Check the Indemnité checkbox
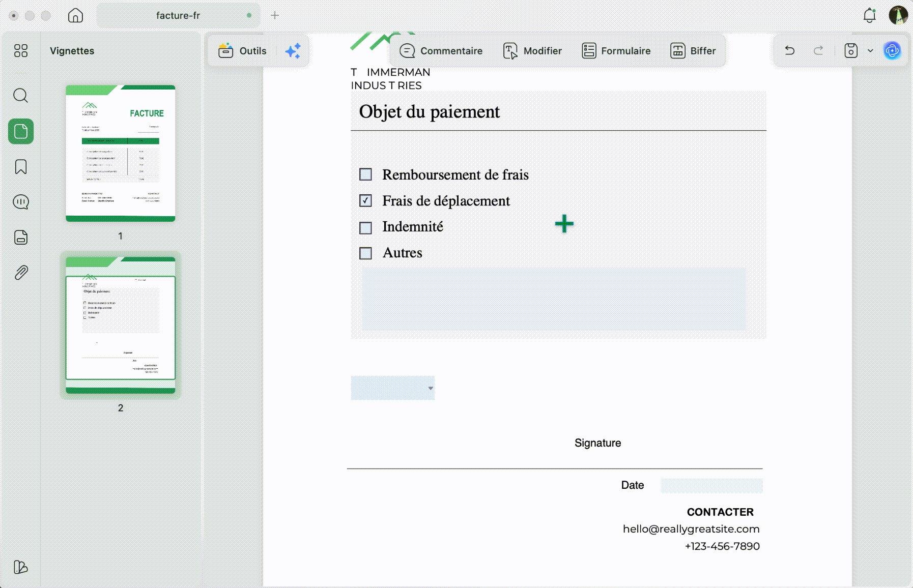Image resolution: width=913 pixels, height=588 pixels. tap(365, 227)
